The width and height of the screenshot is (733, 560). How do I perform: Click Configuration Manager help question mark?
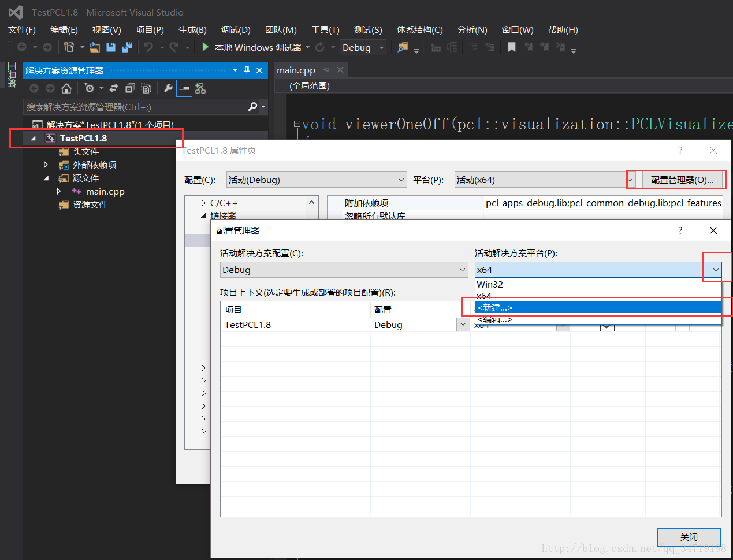(680, 230)
